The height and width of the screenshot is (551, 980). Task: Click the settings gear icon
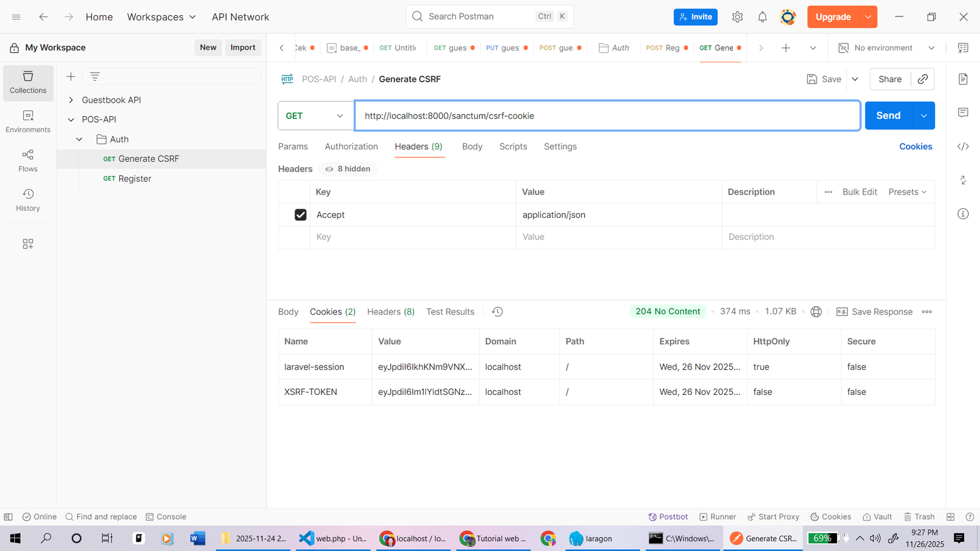tap(737, 17)
